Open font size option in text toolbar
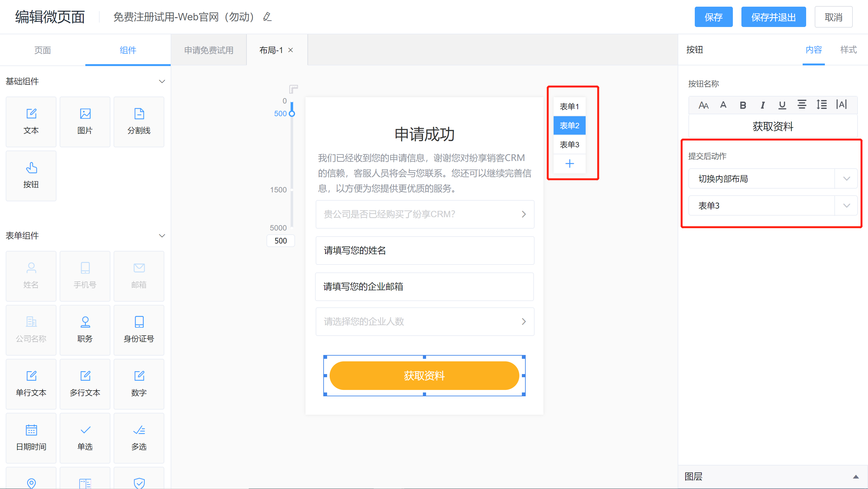The width and height of the screenshot is (868, 489). [703, 105]
